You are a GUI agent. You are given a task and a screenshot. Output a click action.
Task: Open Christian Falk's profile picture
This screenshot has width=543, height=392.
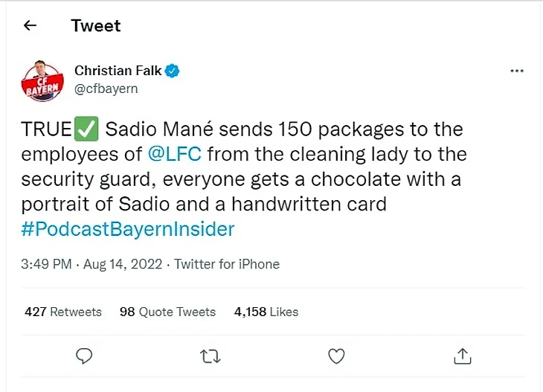tap(42, 81)
